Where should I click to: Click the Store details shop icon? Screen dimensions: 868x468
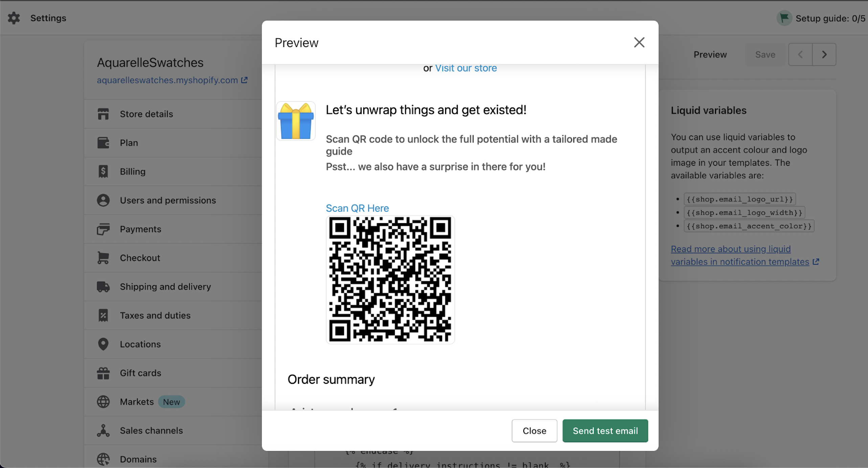[x=103, y=114]
